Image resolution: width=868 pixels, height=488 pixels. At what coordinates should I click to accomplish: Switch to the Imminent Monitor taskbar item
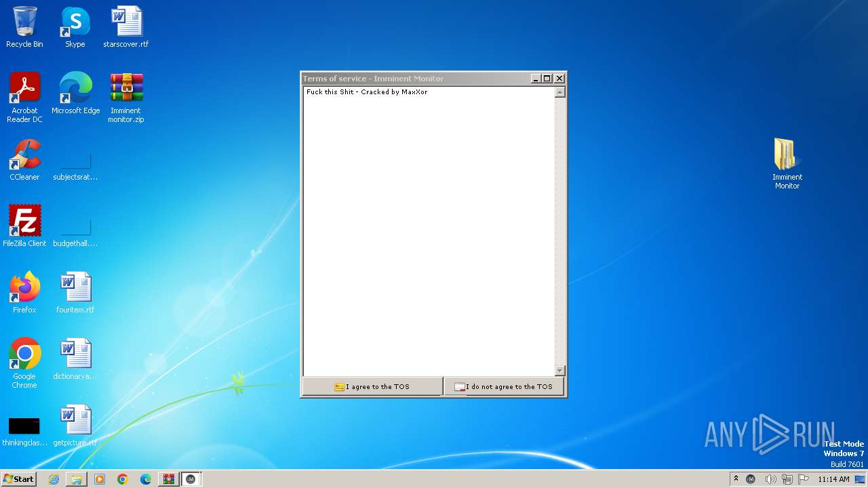[191, 479]
